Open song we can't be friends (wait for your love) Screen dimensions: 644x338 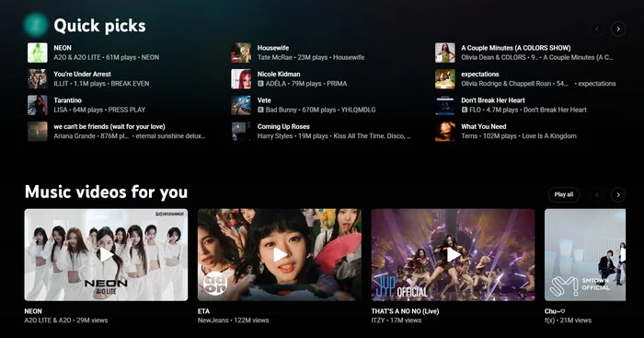(x=109, y=127)
